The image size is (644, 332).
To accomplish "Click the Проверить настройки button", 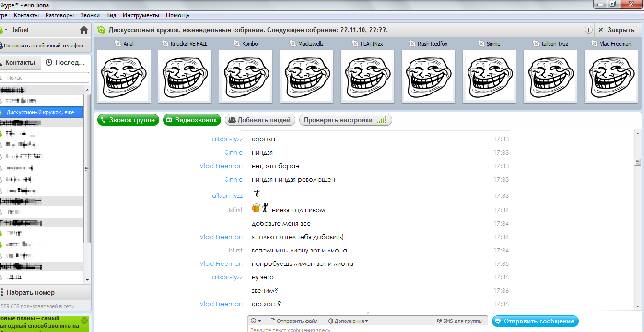I will [346, 120].
